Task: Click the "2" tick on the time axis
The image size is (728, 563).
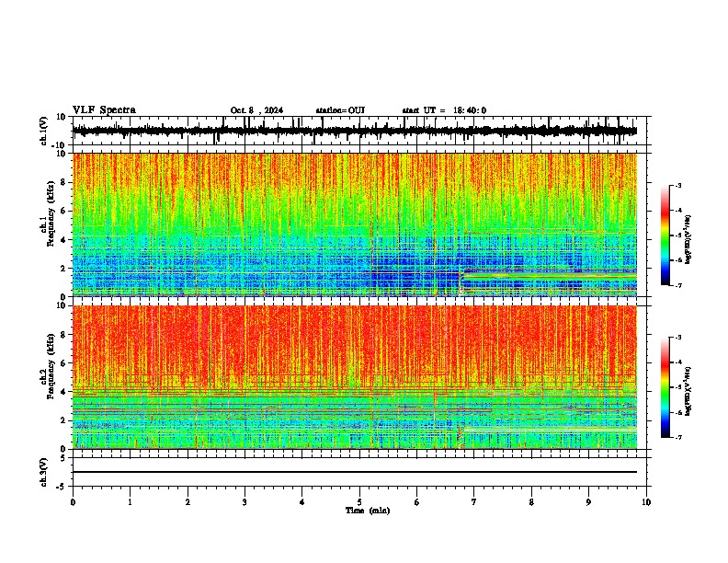Action: tap(188, 502)
